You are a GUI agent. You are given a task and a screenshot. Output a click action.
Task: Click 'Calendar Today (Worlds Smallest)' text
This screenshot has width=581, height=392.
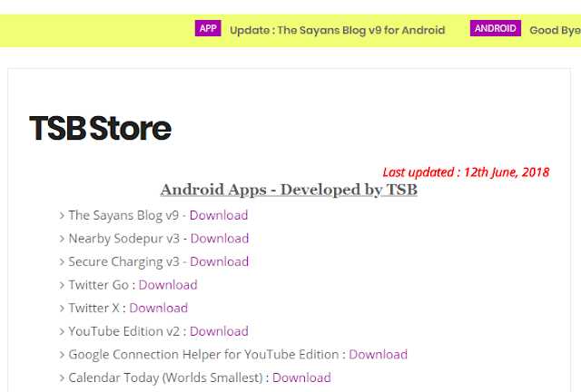point(165,377)
